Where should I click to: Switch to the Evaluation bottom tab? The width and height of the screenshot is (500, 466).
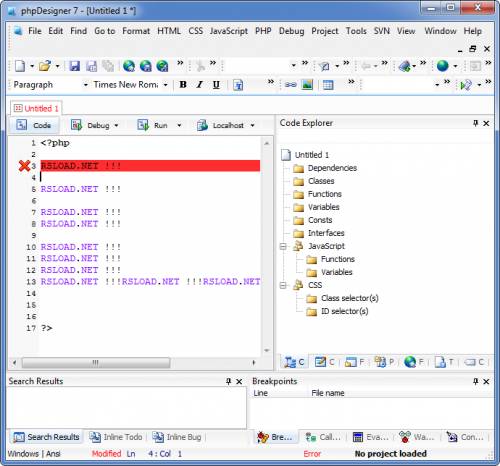click(371, 437)
